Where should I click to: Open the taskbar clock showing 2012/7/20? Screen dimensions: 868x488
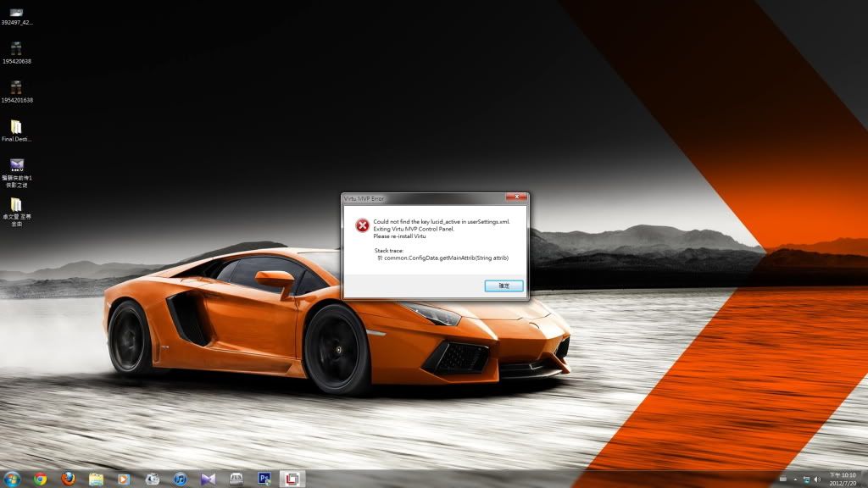point(843,480)
